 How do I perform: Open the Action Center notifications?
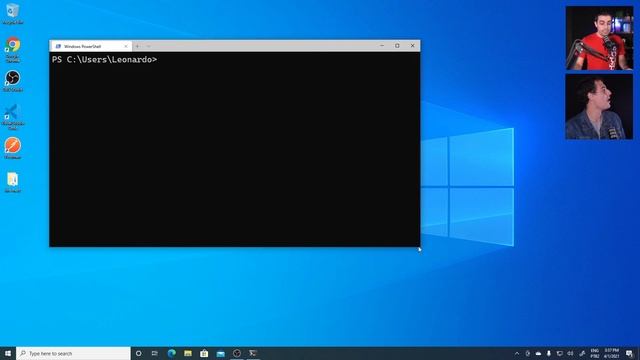click(629, 353)
